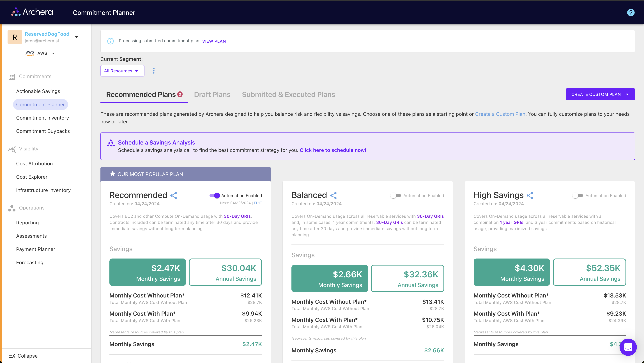Enable automation on the High Savings plan

(x=578, y=195)
